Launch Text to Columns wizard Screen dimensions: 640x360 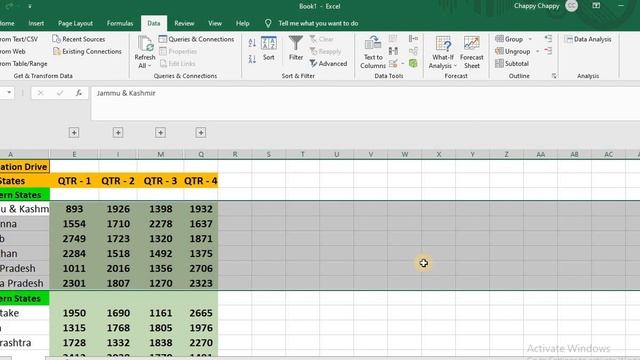(x=373, y=52)
